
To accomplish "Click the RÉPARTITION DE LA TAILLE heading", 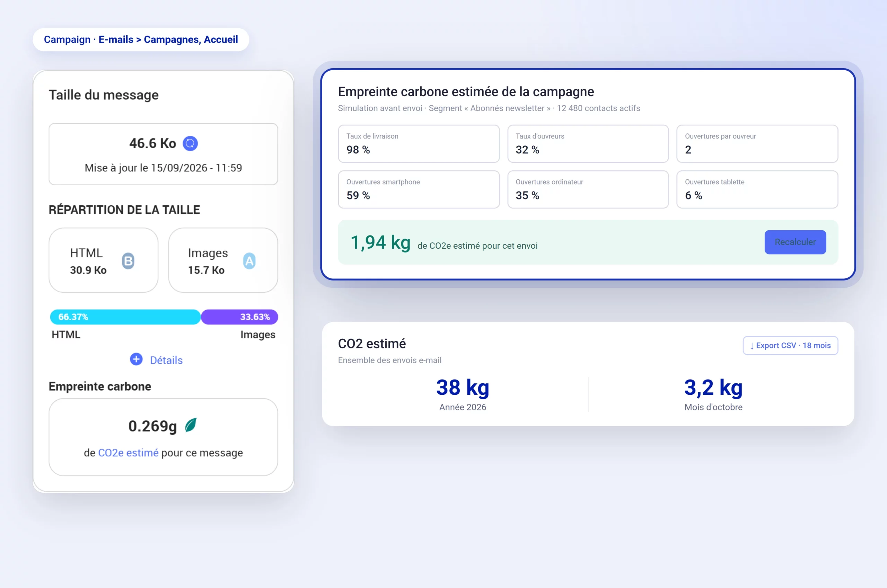I will 124,210.
